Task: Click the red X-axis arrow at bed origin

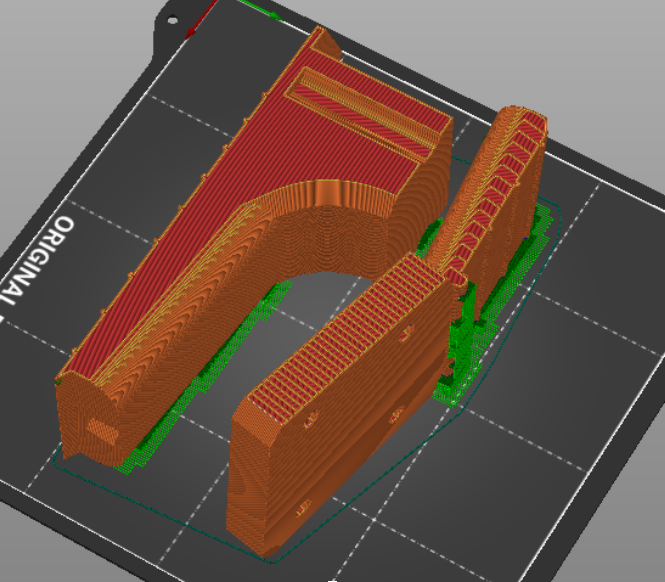Action: tap(201, 19)
